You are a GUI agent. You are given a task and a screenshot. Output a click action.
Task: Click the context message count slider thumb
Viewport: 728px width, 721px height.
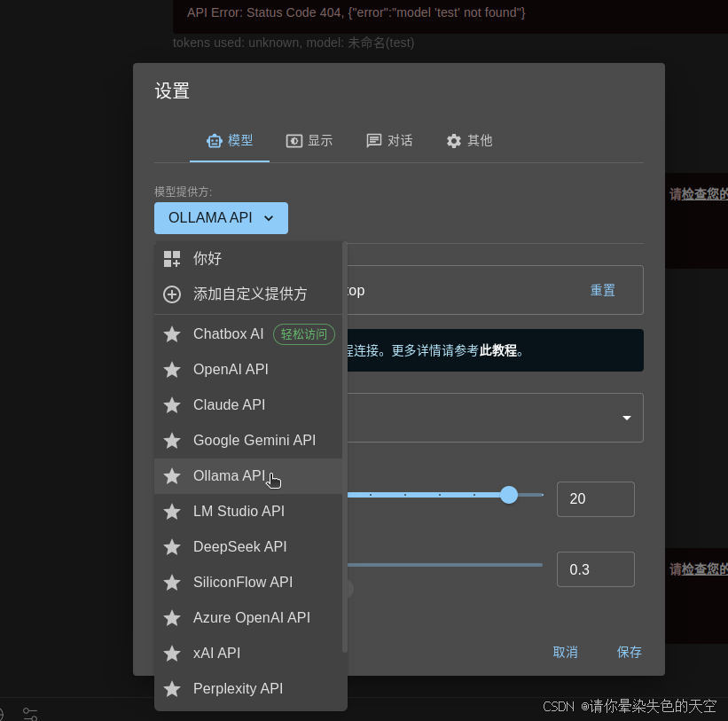tap(509, 495)
